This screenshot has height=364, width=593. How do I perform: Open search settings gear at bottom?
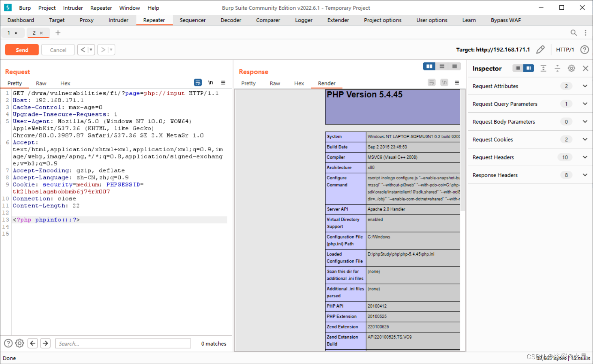[20, 343]
